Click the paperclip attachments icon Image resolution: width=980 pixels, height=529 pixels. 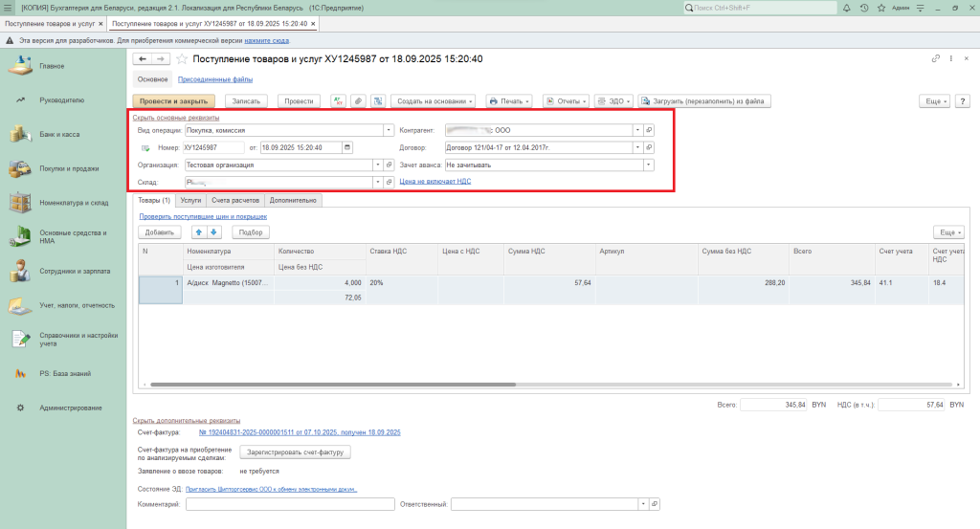358,100
